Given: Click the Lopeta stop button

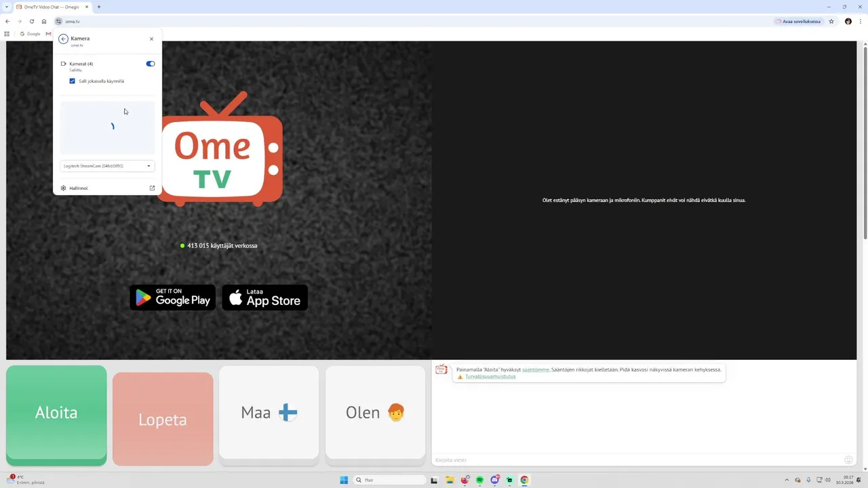Looking at the screenshot, I should coord(163,419).
